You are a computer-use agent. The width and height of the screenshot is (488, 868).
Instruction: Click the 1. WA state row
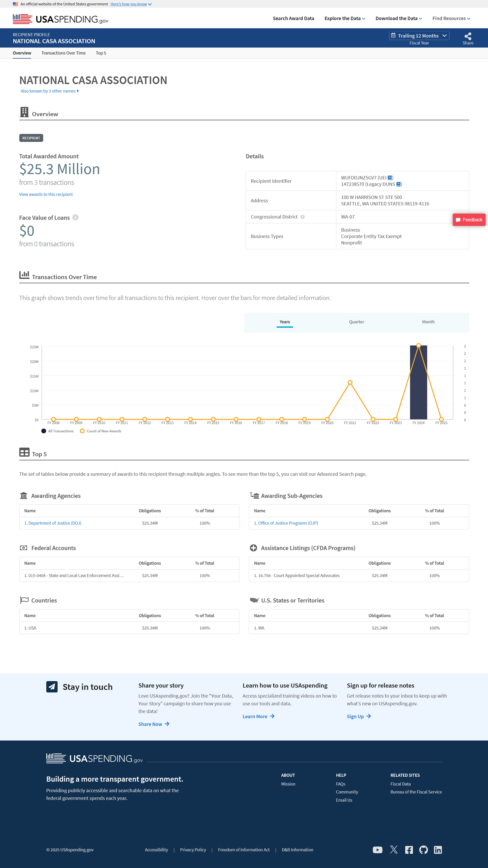click(x=359, y=628)
